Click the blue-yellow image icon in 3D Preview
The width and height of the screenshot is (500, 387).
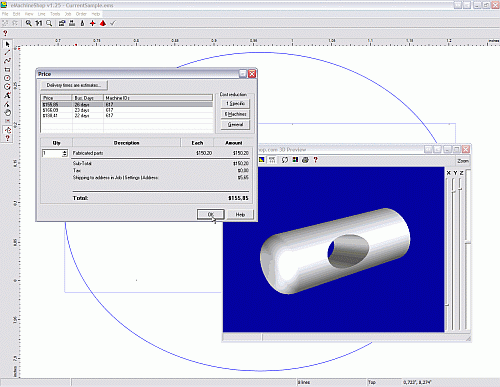click(262, 160)
